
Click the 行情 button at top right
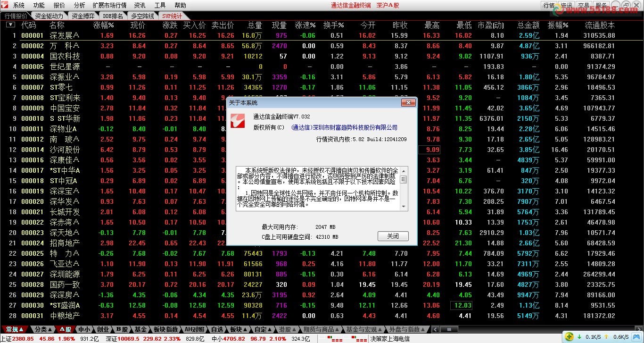point(549,5)
